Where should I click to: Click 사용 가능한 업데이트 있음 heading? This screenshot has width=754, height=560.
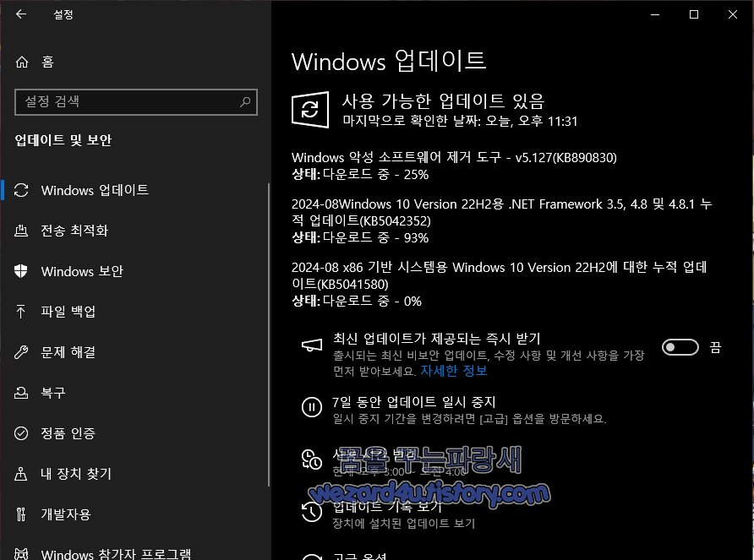pyautogui.click(x=443, y=101)
